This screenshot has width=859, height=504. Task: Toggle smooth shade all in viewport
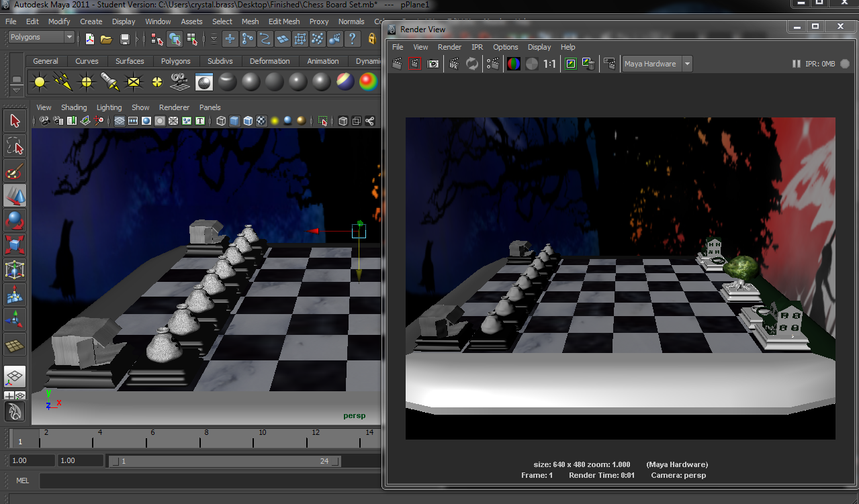click(234, 121)
